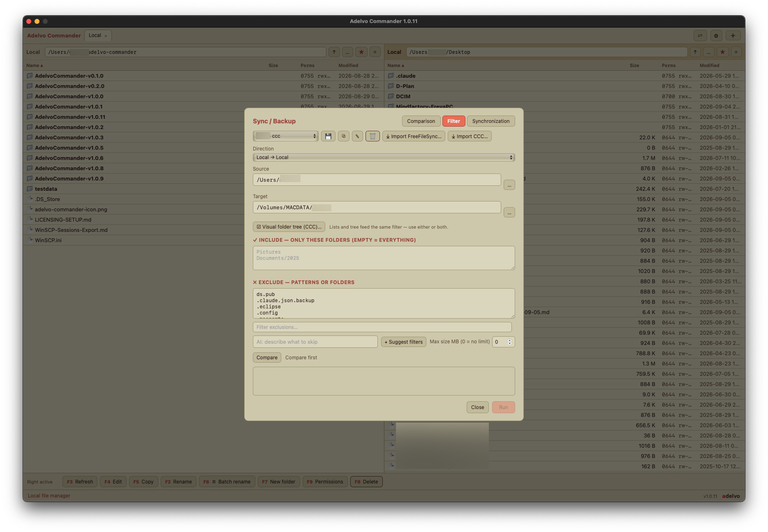Sort left pane by Modified column
768x532 pixels.
pos(348,65)
